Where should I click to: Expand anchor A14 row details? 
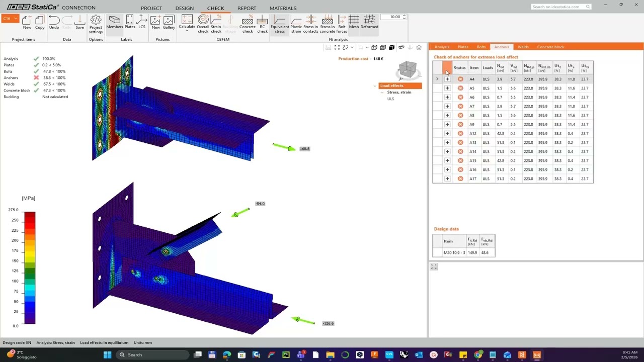[447, 151]
